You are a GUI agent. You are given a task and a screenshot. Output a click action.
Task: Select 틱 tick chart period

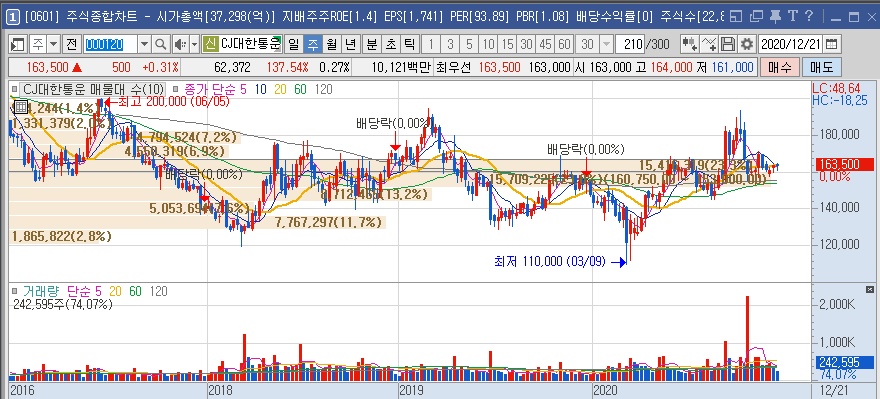[410, 44]
